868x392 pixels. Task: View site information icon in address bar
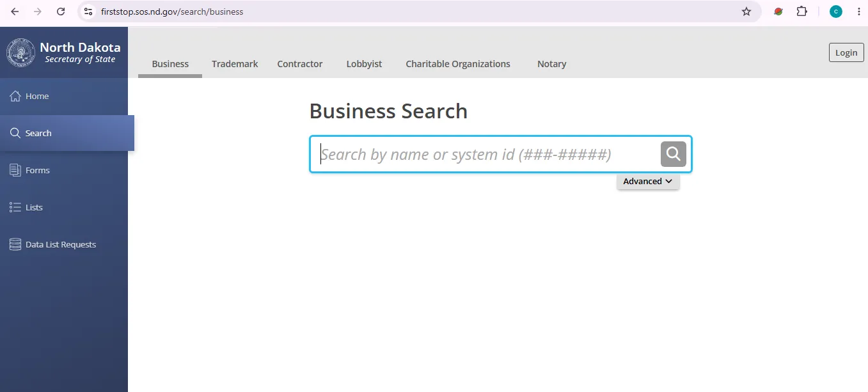(89, 12)
